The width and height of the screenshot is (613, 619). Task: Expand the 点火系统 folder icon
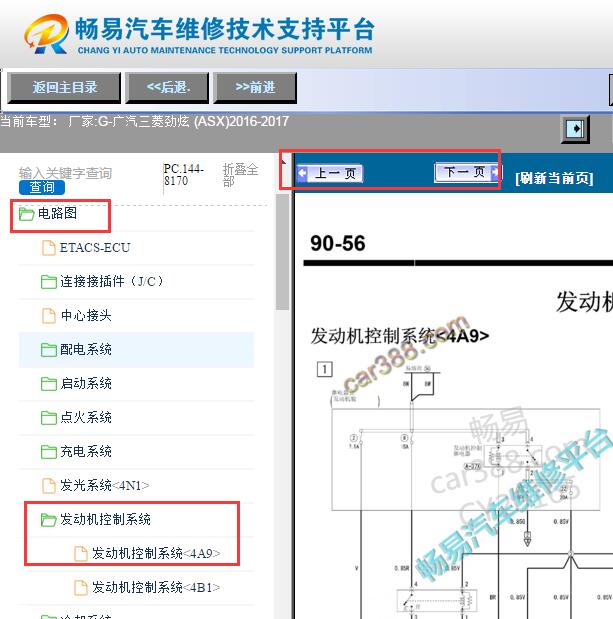(x=49, y=418)
